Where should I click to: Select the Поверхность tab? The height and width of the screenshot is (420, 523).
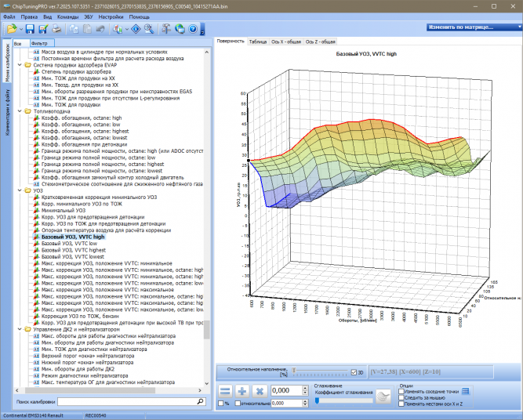[x=231, y=41]
